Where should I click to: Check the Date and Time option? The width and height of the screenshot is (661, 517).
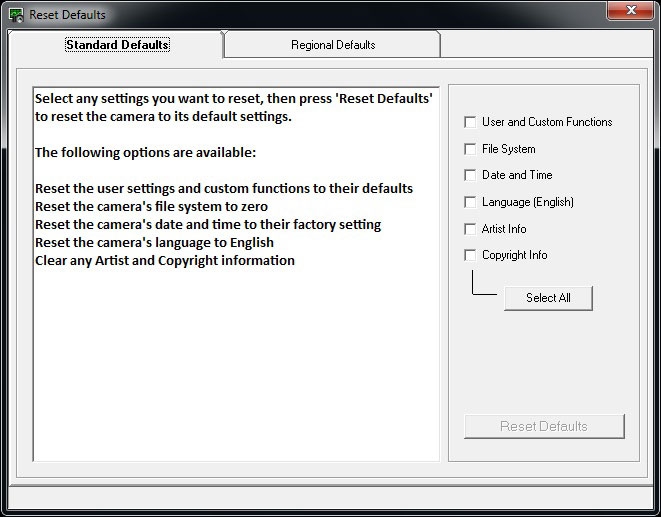pos(470,175)
